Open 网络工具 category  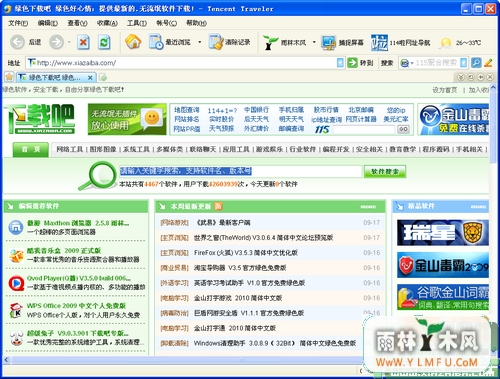point(70,149)
